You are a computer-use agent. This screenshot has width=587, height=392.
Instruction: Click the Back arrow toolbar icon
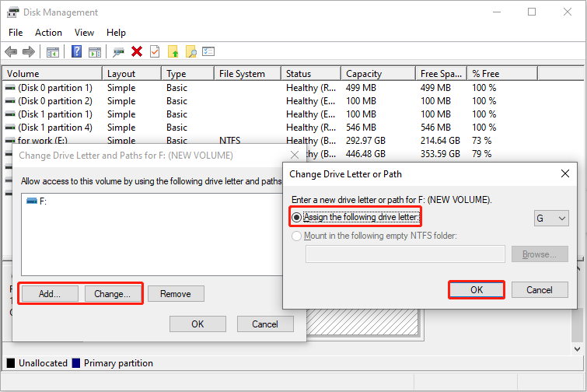coord(11,52)
